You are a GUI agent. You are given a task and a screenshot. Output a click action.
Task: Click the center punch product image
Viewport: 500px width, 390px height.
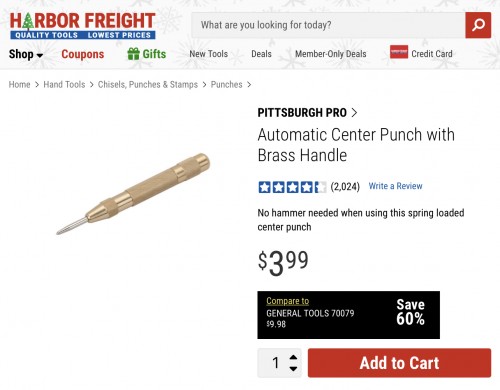[x=133, y=194]
